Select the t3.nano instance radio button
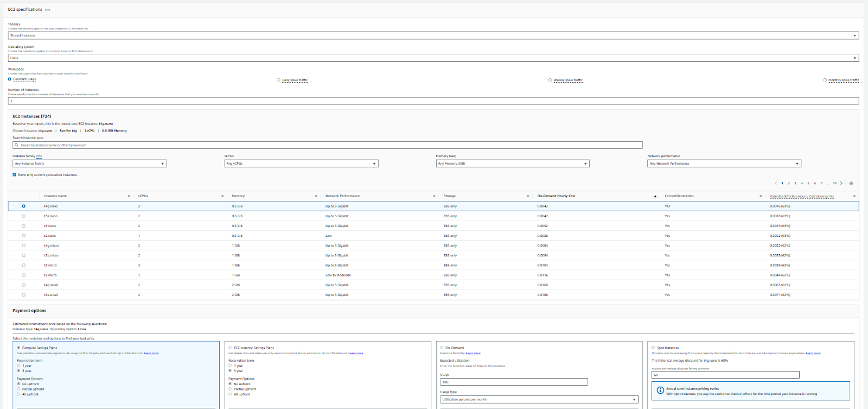The height and width of the screenshot is (409, 868). pos(23,226)
